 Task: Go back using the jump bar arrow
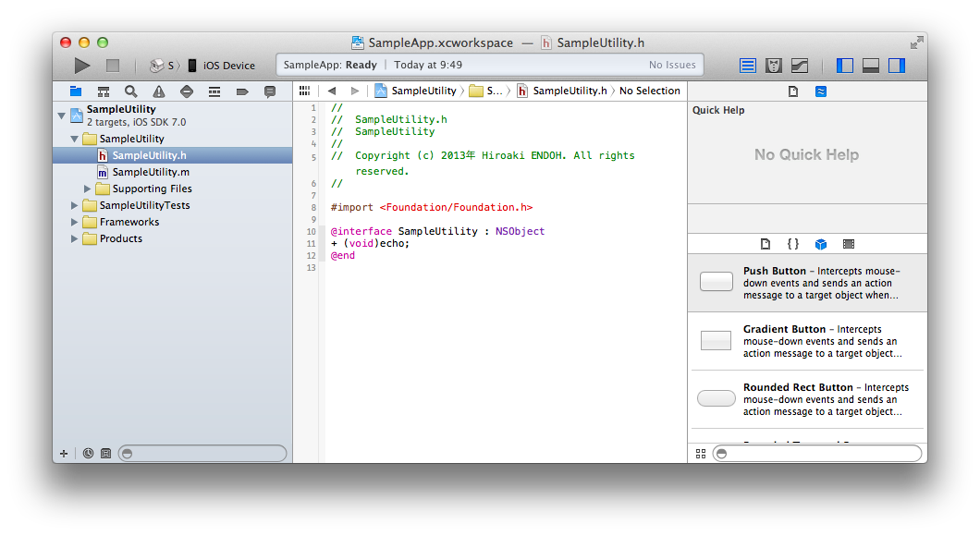pyautogui.click(x=331, y=91)
